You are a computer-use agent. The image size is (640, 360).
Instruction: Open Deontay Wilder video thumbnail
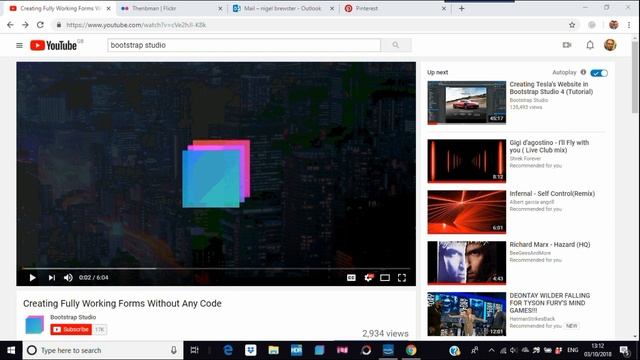coord(467,314)
